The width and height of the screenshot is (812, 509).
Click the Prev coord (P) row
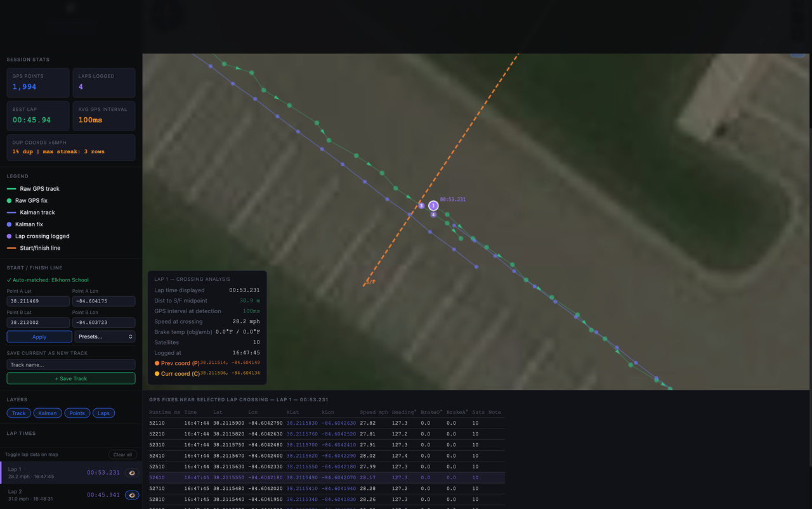point(207,363)
